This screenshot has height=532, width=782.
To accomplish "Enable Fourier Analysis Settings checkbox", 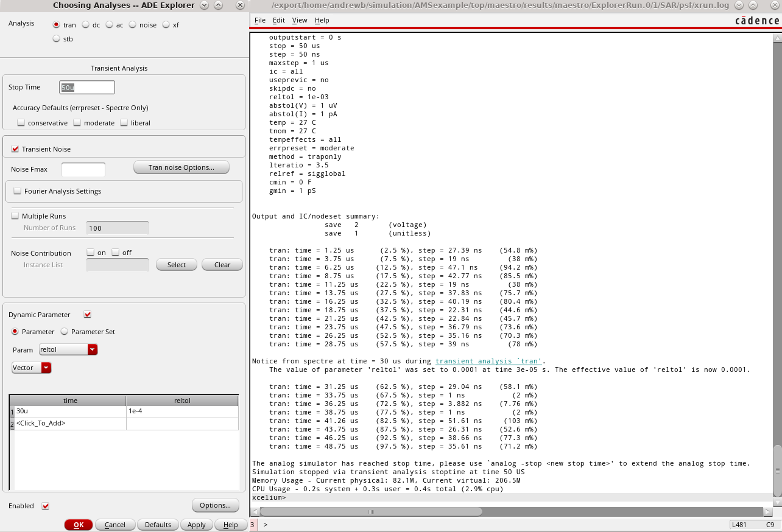I will pos(18,191).
